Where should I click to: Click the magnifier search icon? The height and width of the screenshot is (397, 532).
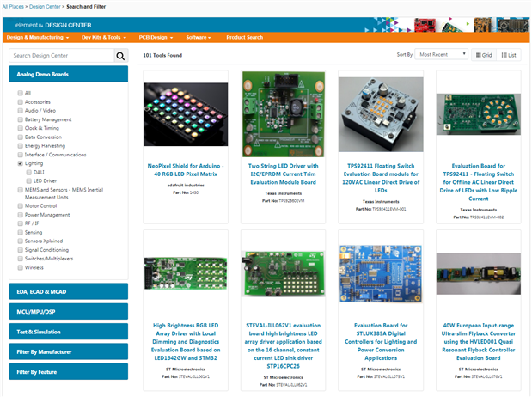[121, 56]
